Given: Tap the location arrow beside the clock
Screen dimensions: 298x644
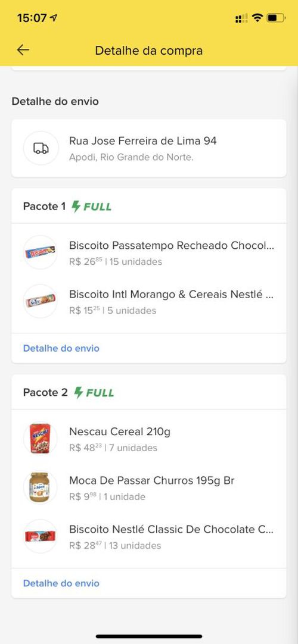Looking at the screenshot, I should pyautogui.click(x=54, y=18).
